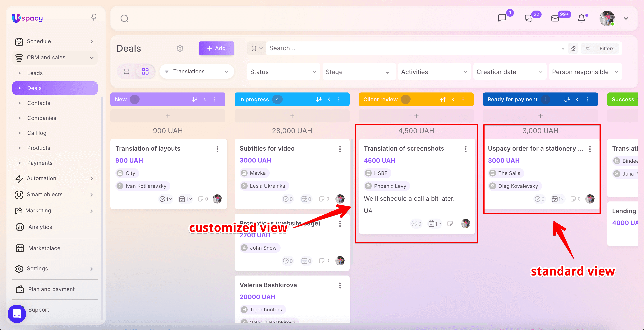Screen dimensions: 644x330
Task: Open Uspacy order for a stationery deal
Action: 536,148
